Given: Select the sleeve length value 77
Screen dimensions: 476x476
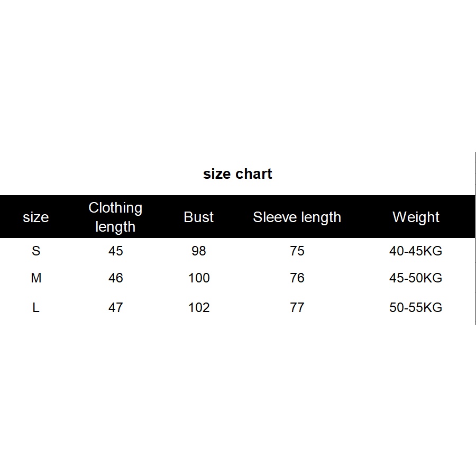Looking at the screenshot, I should point(297,307).
